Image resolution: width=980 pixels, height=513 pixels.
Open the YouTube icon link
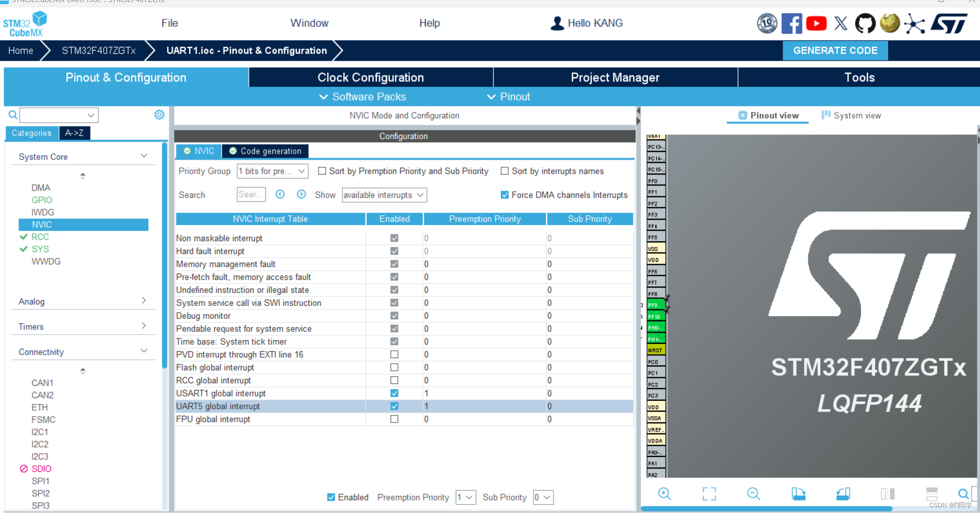816,23
